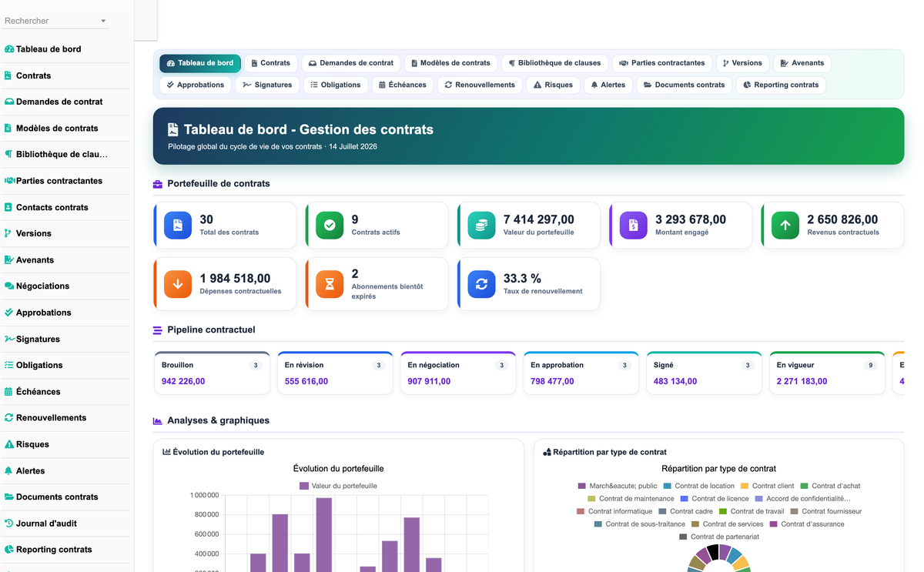Image resolution: width=924 pixels, height=572 pixels.
Task: Click the Versions branch icon in sidebar
Action: (8, 233)
